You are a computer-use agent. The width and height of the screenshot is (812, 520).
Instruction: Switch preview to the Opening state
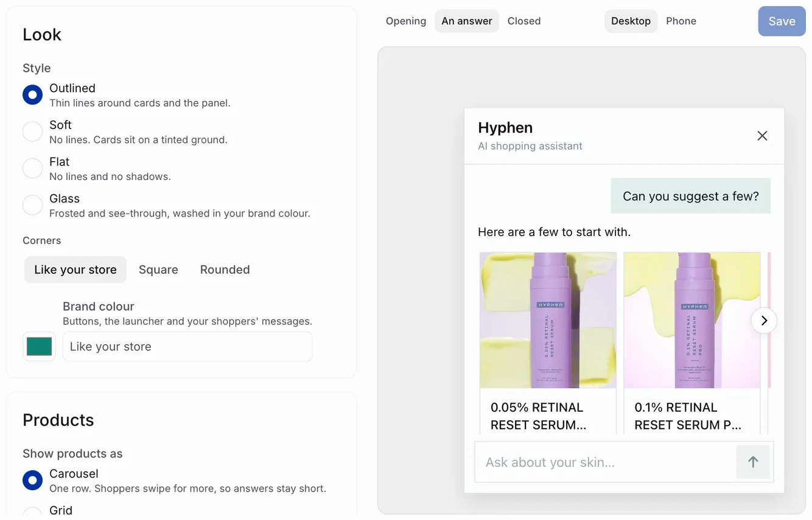pos(406,21)
